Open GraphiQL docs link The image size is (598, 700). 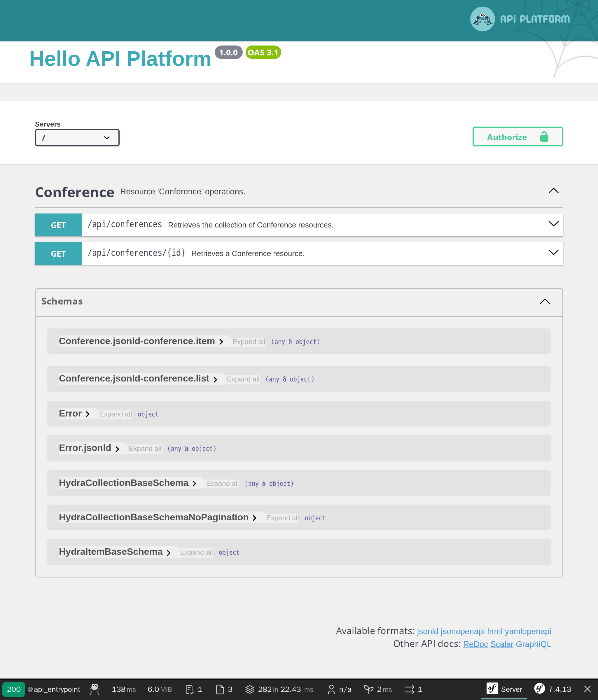(533, 644)
